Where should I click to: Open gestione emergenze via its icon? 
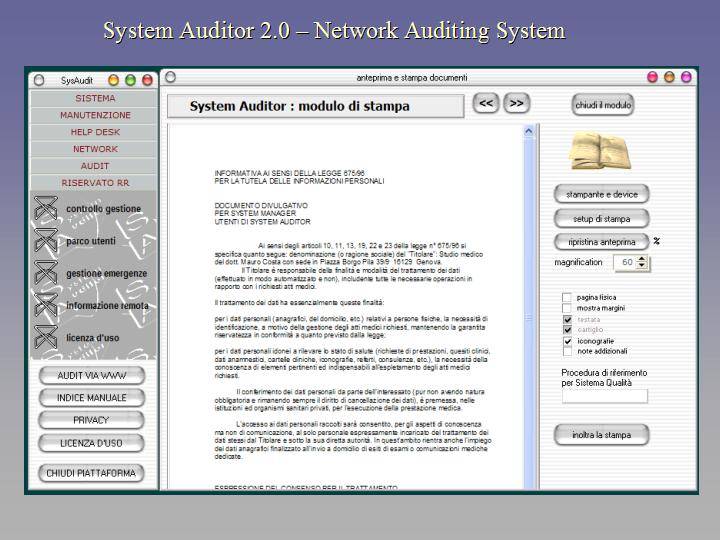(x=45, y=273)
